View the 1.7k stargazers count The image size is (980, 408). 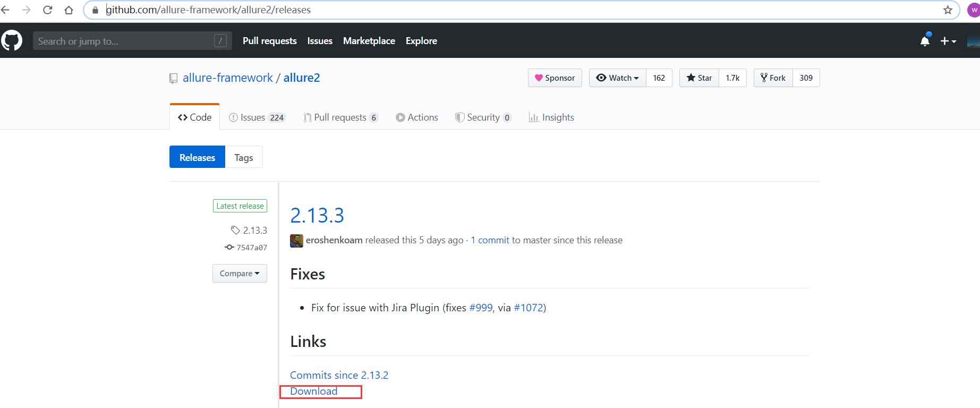pyautogui.click(x=733, y=78)
